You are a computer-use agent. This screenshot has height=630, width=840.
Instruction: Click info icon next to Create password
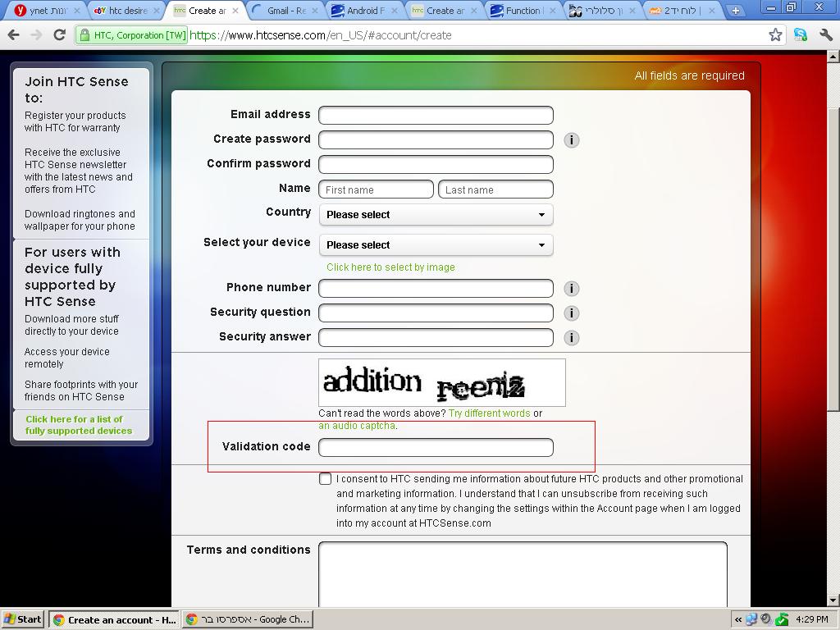pyautogui.click(x=572, y=140)
